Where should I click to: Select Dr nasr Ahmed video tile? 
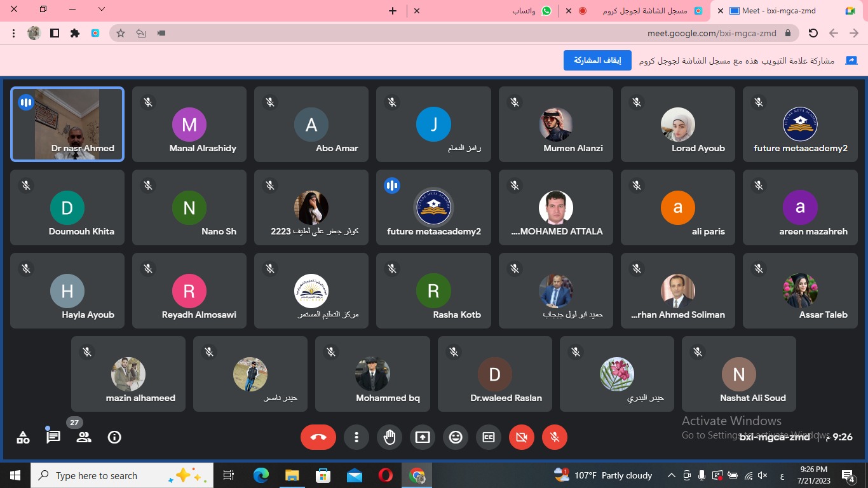[x=67, y=124]
